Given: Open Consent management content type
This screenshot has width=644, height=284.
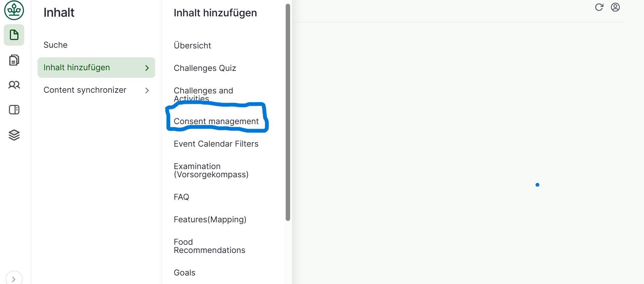Looking at the screenshot, I should 216,121.
